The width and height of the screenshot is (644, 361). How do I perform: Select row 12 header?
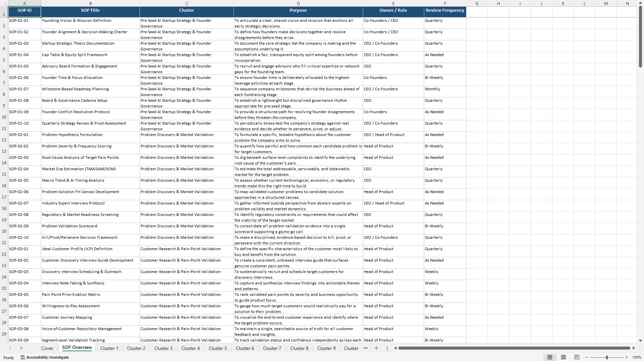pos(4,137)
